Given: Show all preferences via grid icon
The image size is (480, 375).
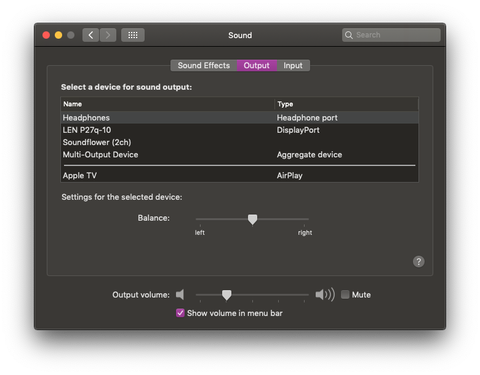Looking at the screenshot, I should point(133,35).
